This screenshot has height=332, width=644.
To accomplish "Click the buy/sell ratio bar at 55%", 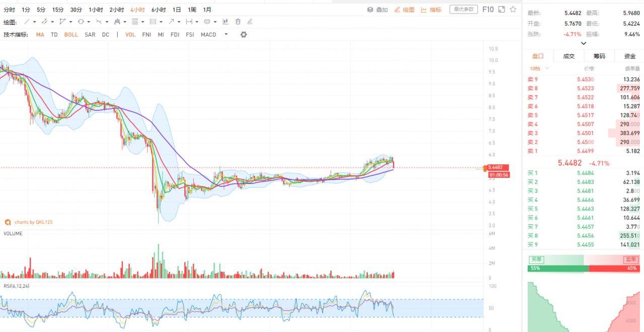I will tap(557, 269).
